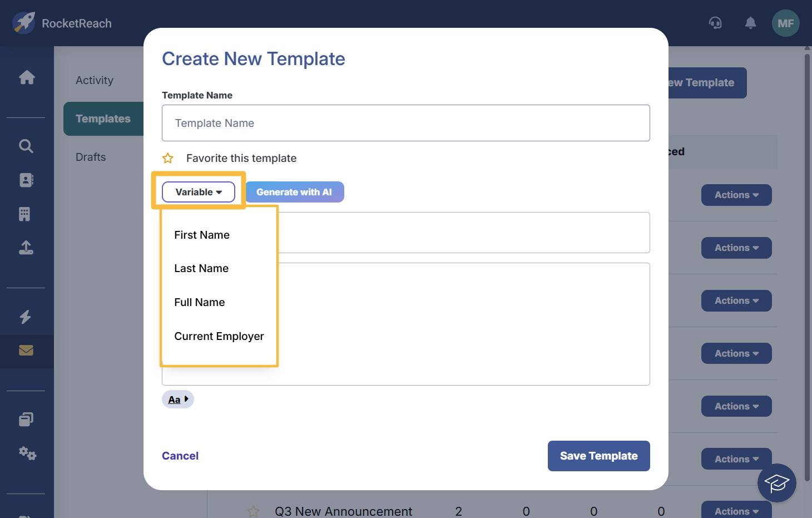Collapse the Variable dropdown
This screenshot has width=812, height=518.
click(x=199, y=192)
